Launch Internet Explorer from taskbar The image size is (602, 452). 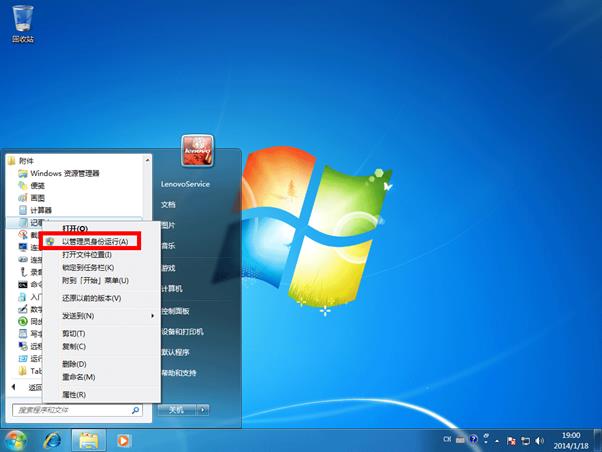[52, 440]
